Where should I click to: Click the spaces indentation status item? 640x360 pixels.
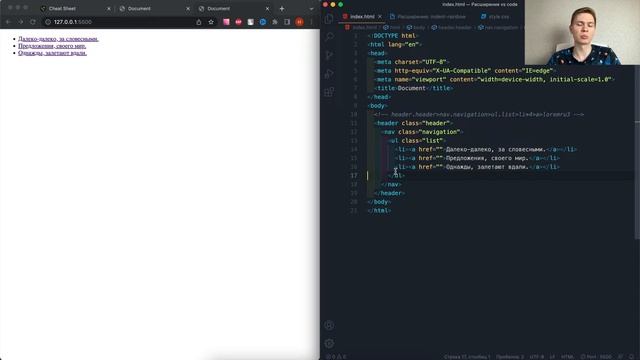tap(510, 357)
